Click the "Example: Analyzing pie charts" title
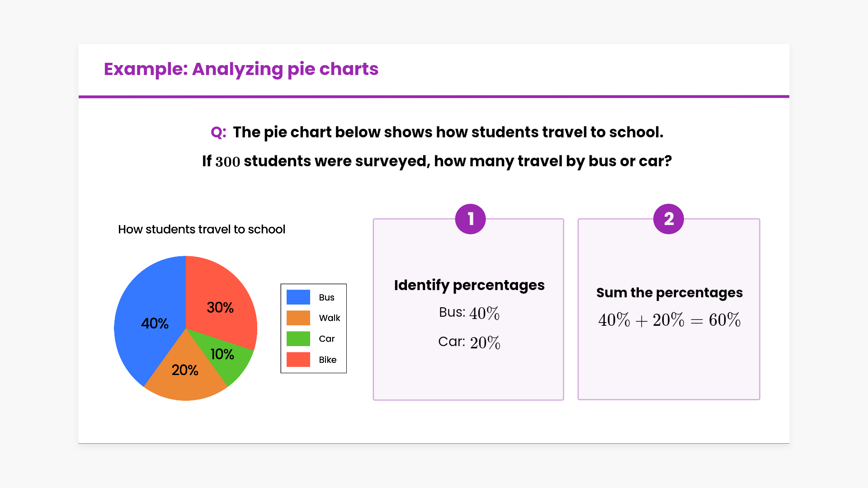This screenshot has width=868, height=488. 241,69
